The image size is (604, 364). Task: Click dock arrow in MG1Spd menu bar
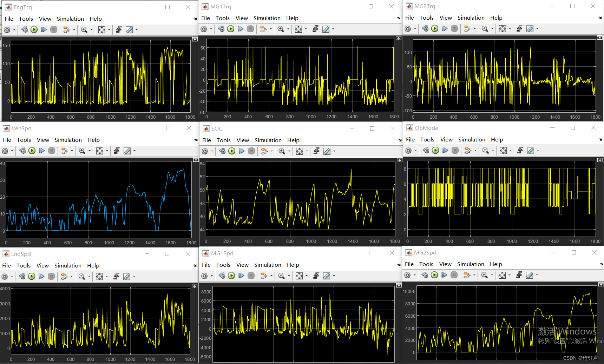[399, 265]
